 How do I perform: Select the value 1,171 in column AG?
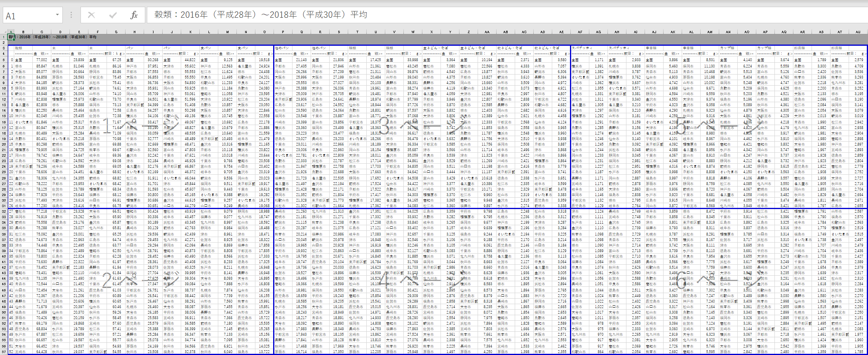tap(598, 60)
